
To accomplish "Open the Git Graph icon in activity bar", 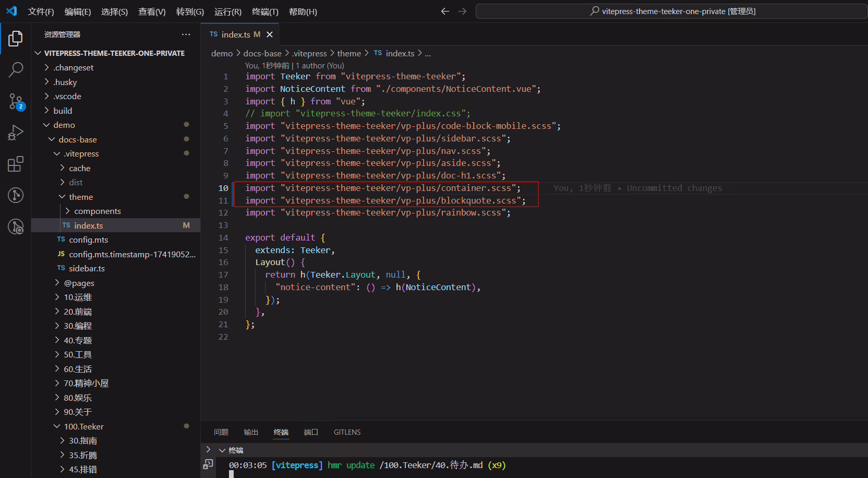I will click(x=16, y=195).
